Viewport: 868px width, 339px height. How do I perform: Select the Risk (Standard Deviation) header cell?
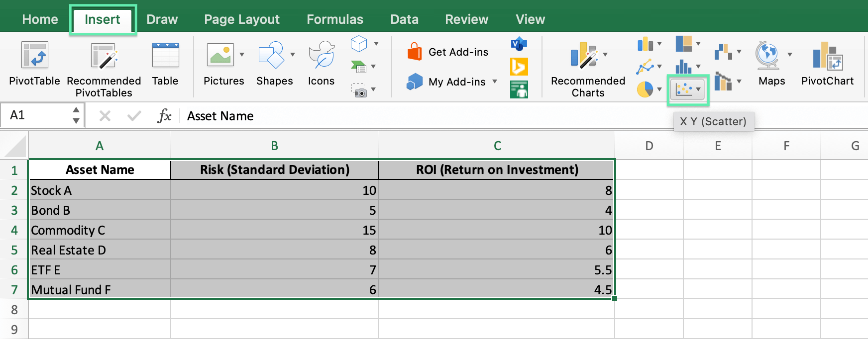coord(275,170)
